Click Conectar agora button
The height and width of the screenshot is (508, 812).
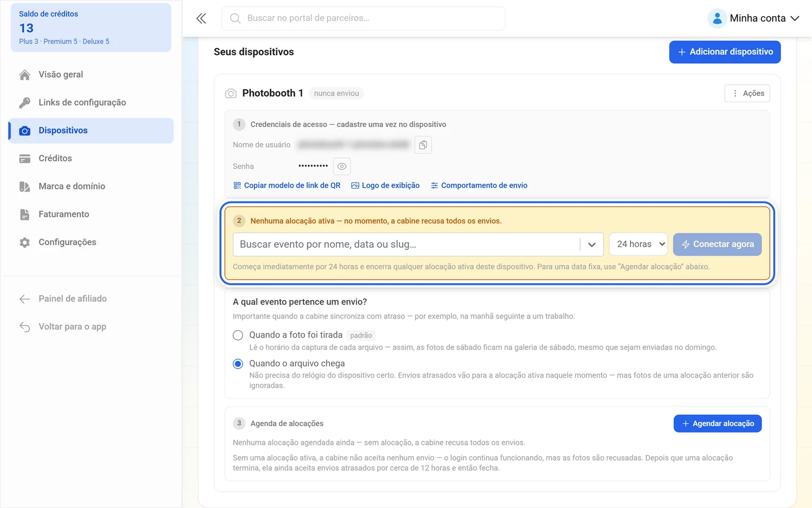(717, 244)
